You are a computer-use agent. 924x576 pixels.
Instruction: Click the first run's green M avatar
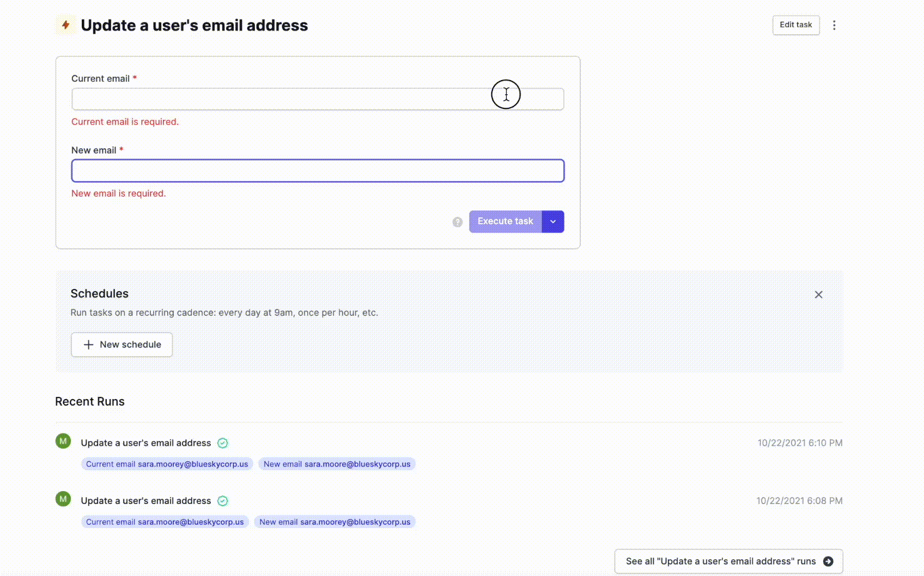click(63, 441)
